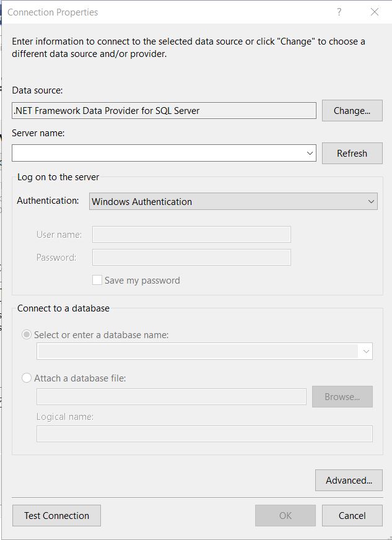Screen dimensions: 392x540
Task: Open the Authentication dropdown
Action: pos(233,201)
